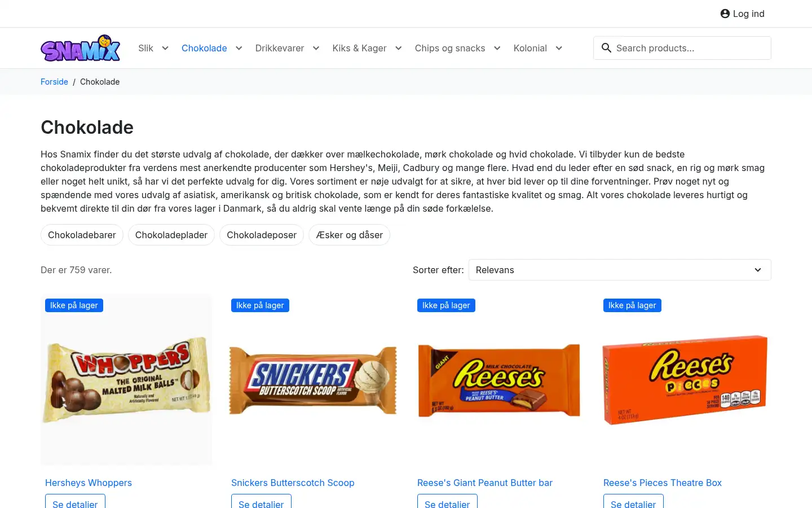Click Se detaljer under Reese's Pieces Theatre Box
Viewport: 812px width, 508px height.
[x=633, y=502]
